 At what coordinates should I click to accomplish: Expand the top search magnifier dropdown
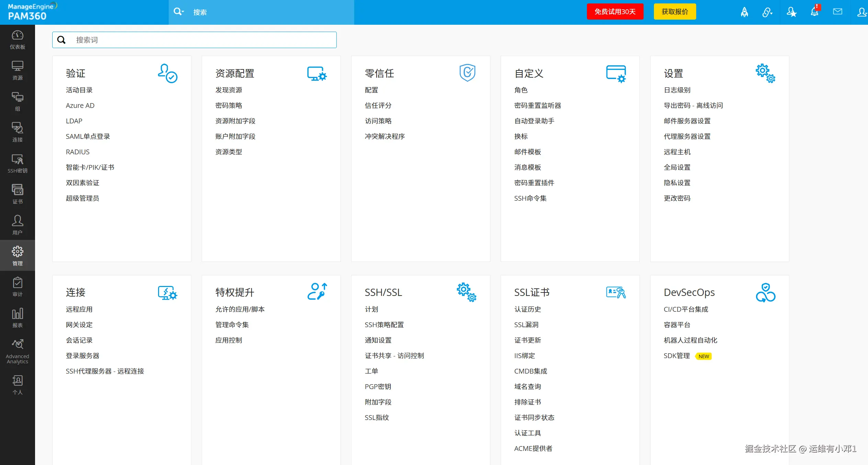[x=179, y=12]
